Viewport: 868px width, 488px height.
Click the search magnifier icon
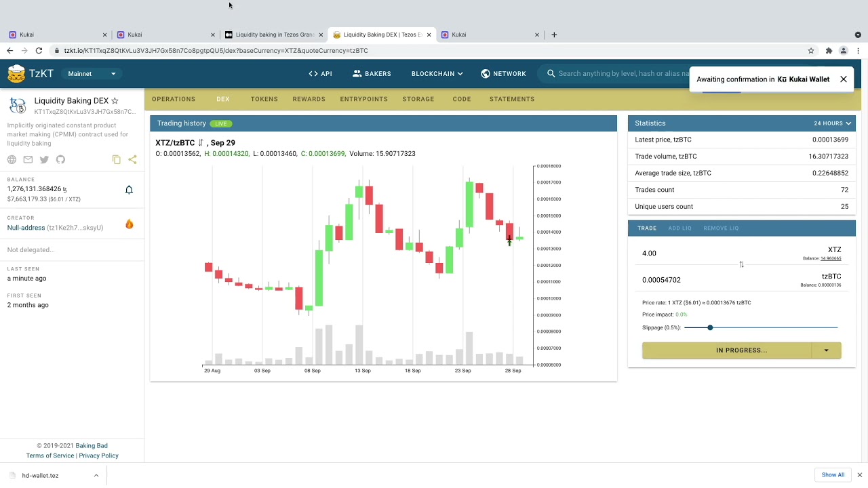(551, 73)
